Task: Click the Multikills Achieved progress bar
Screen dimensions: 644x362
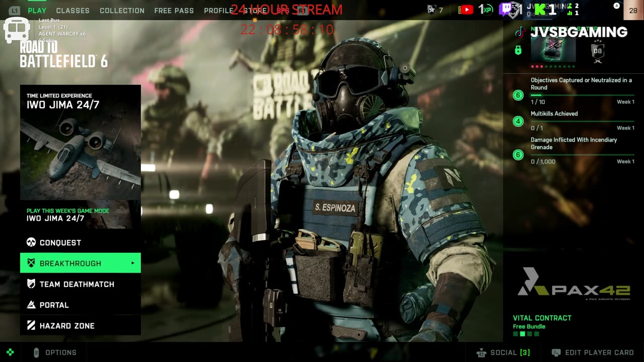Action: 582,121
